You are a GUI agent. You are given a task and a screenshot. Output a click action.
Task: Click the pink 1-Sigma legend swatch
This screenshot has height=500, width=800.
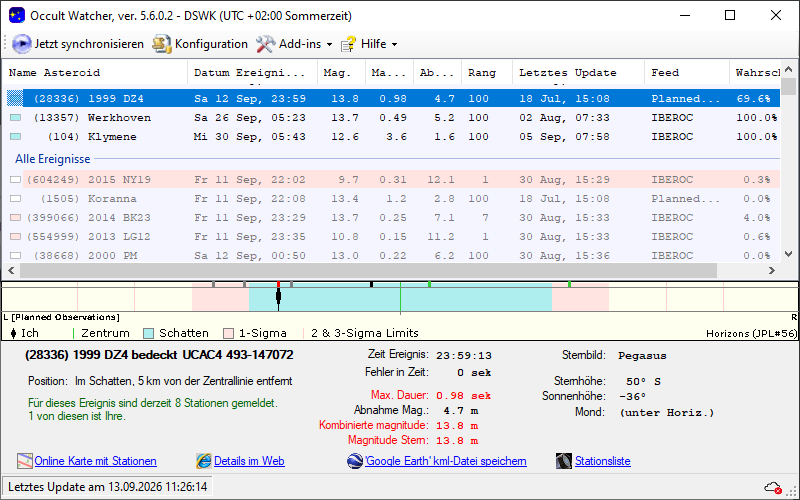point(228,333)
